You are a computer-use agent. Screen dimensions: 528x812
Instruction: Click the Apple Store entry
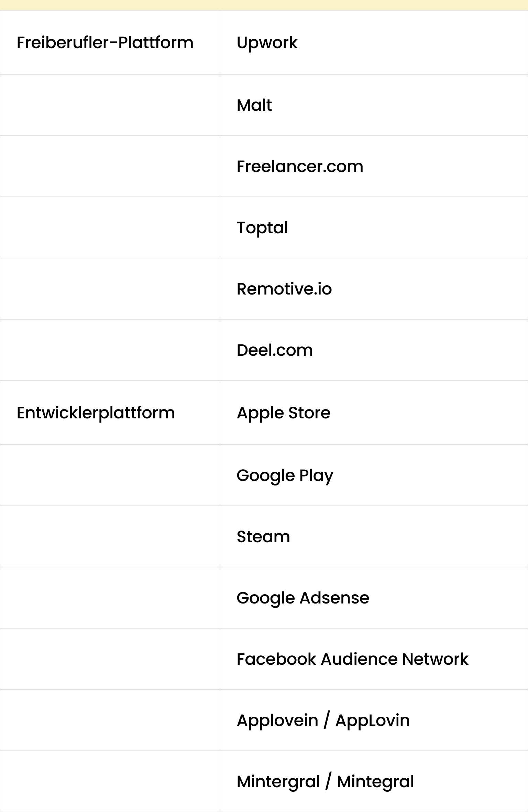(x=283, y=413)
